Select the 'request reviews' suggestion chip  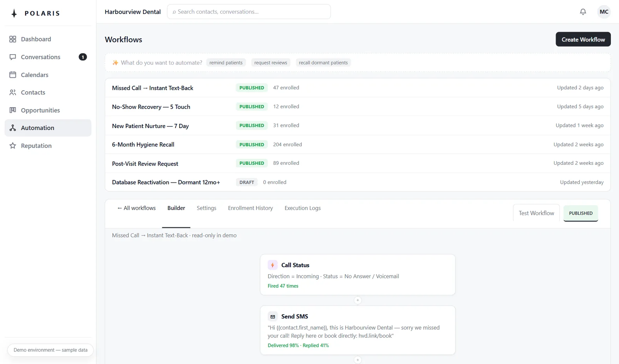(x=271, y=63)
